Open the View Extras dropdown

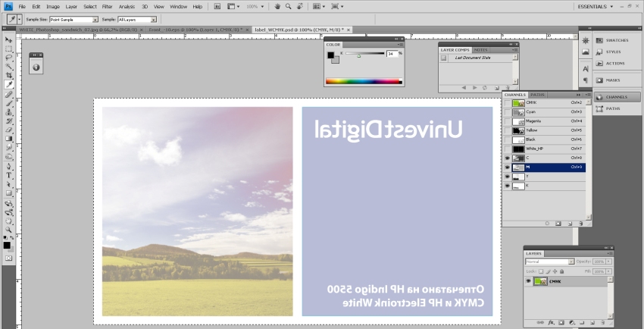(233, 7)
